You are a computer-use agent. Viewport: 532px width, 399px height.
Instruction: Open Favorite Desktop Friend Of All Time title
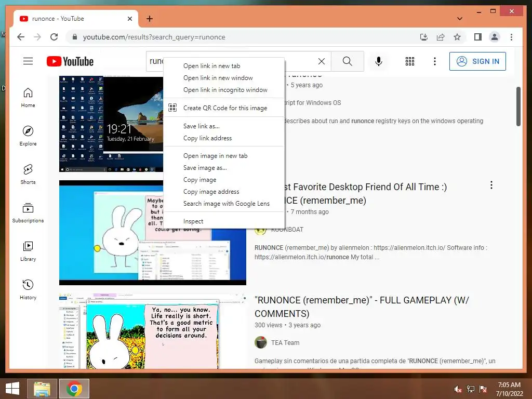click(x=365, y=193)
